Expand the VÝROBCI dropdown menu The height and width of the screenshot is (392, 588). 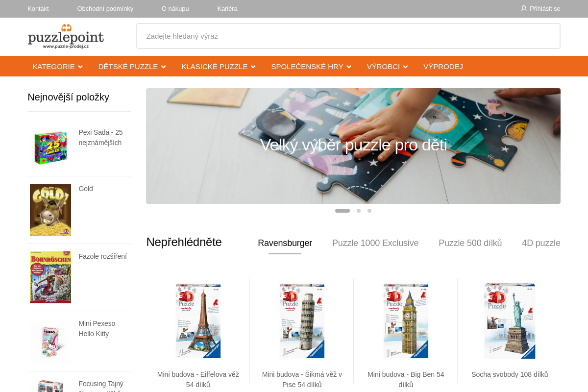tap(387, 66)
